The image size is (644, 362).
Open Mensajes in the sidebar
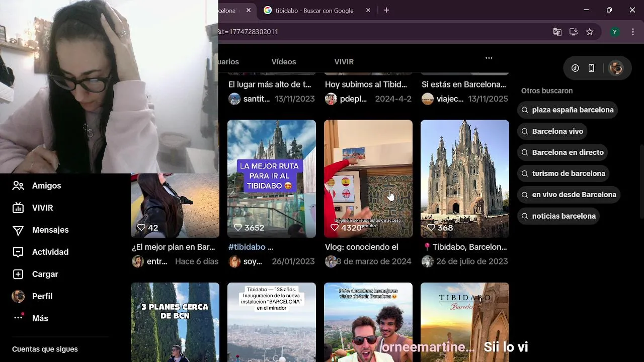40,230
